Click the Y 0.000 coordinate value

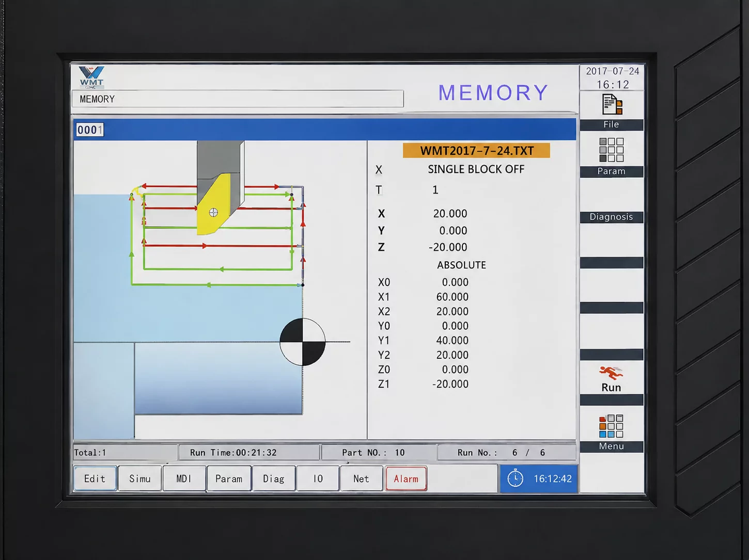coord(453,231)
